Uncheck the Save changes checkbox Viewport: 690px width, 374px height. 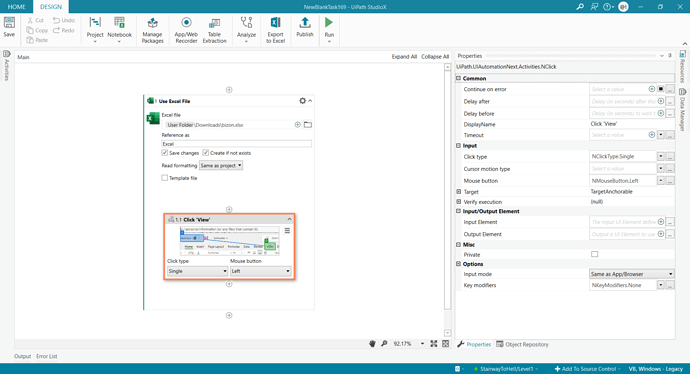(x=165, y=153)
